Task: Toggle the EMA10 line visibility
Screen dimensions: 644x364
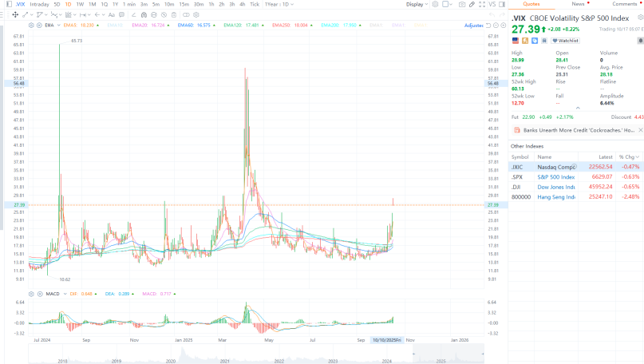Action: (x=114, y=26)
